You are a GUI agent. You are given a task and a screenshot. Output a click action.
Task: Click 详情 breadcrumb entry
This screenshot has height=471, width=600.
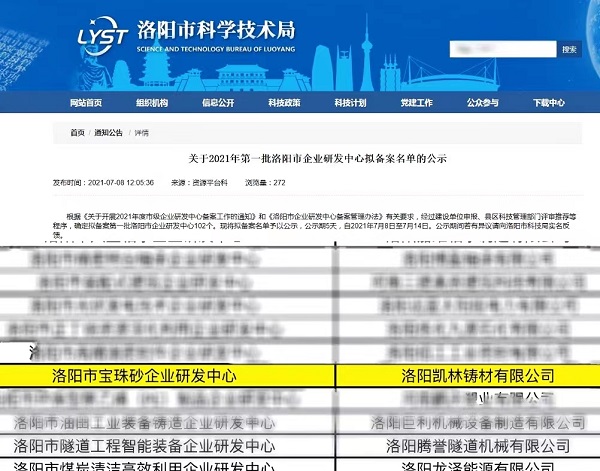click(x=142, y=133)
